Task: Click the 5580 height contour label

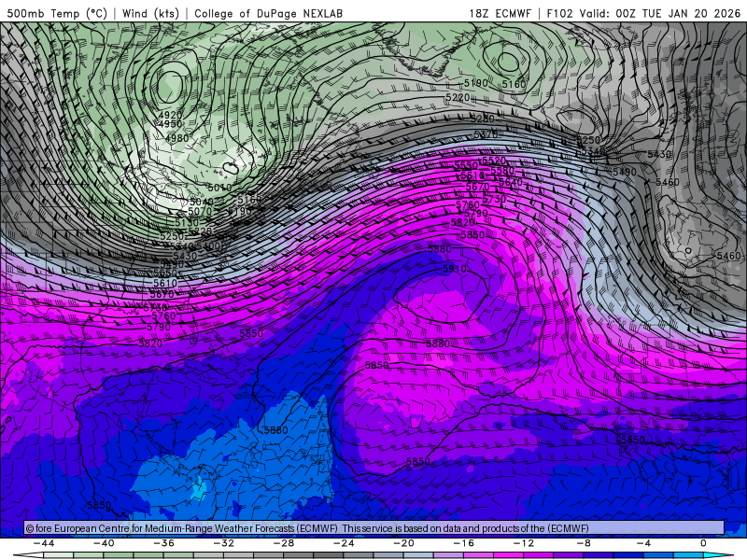Action: coord(502,171)
